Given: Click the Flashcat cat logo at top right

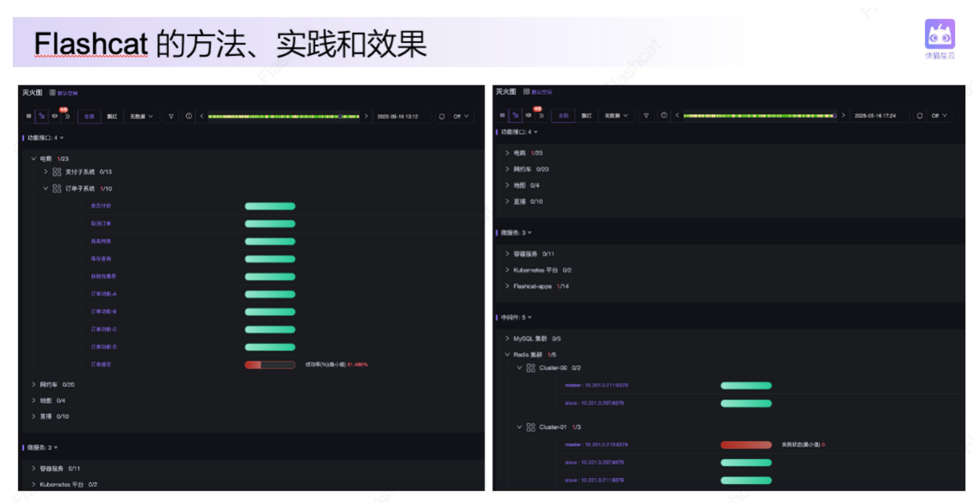Looking at the screenshot, I should click(940, 35).
